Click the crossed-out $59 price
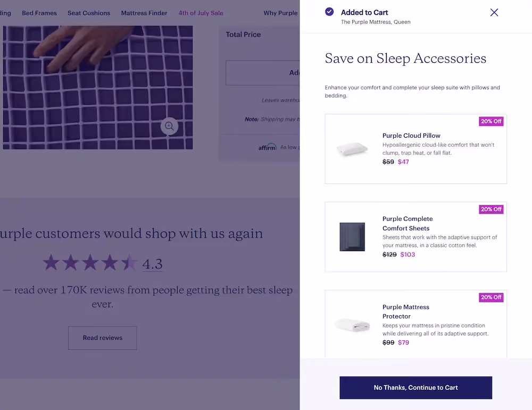 388,162
